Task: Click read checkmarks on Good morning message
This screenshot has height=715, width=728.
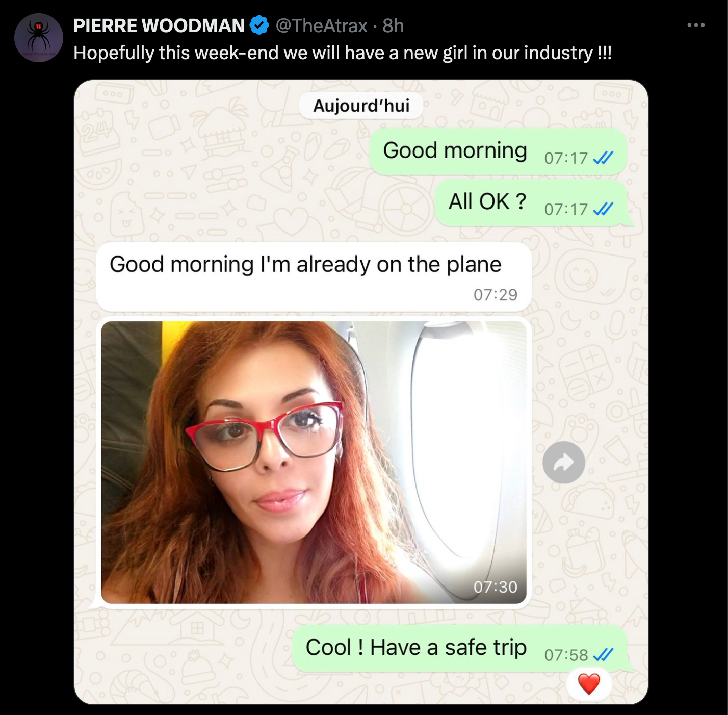Action: point(604,158)
